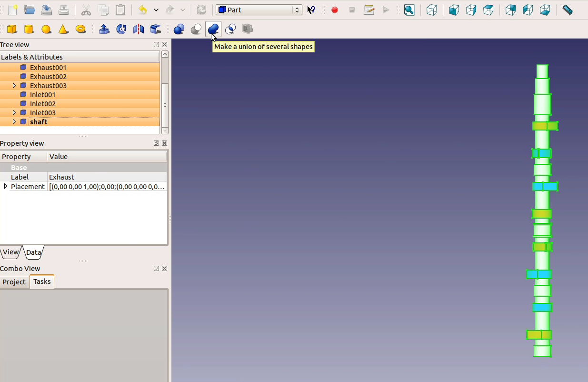
Task: Make a union of several shapes
Action: 213,29
